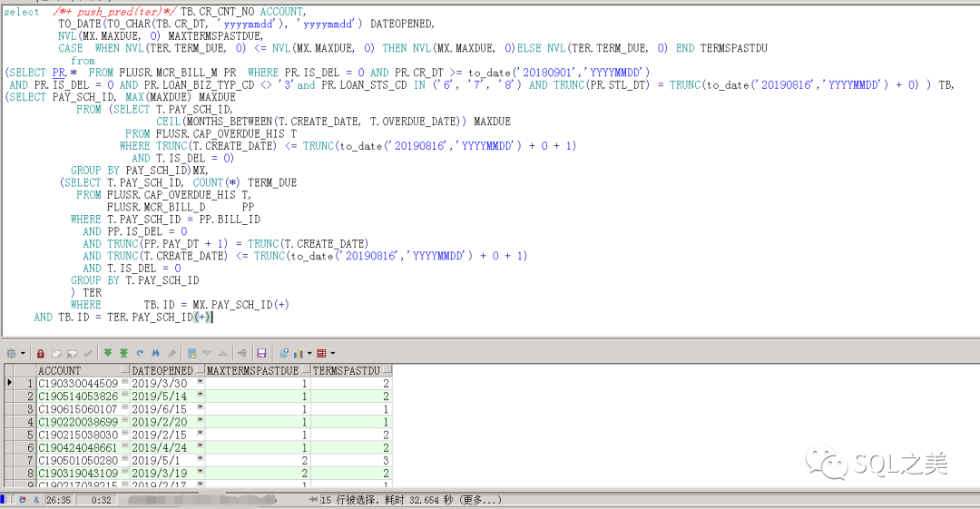This screenshot has width=980, height=509.
Task: Click sort box on DATEOPENED header
Action: (x=200, y=369)
